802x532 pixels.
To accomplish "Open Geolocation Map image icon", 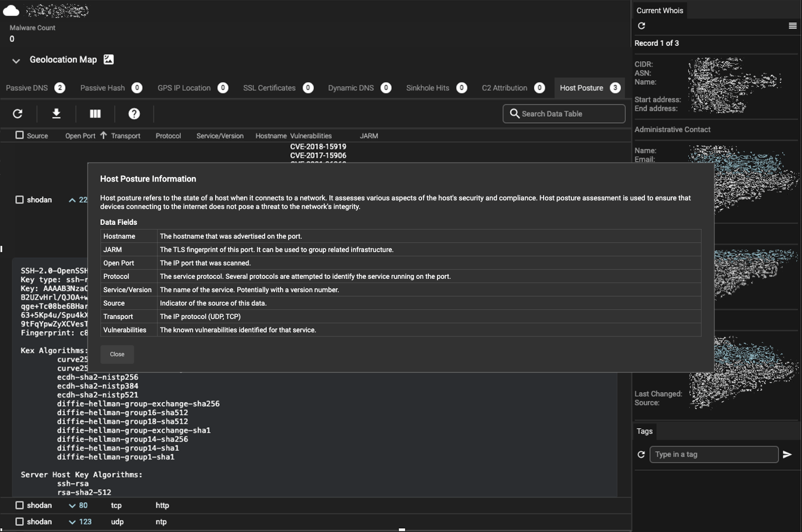I will coord(109,60).
